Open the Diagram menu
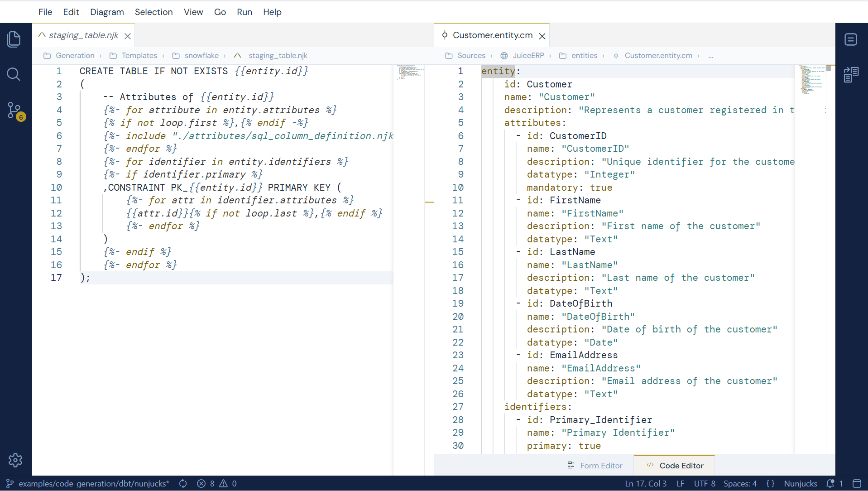Screen dimensions: 868x491 pos(107,12)
